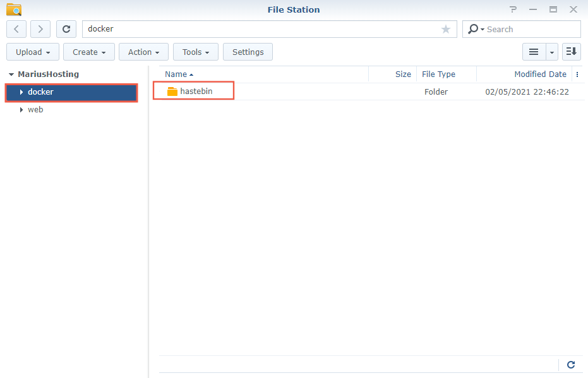Open the Upload dropdown menu

pyautogui.click(x=32, y=51)
